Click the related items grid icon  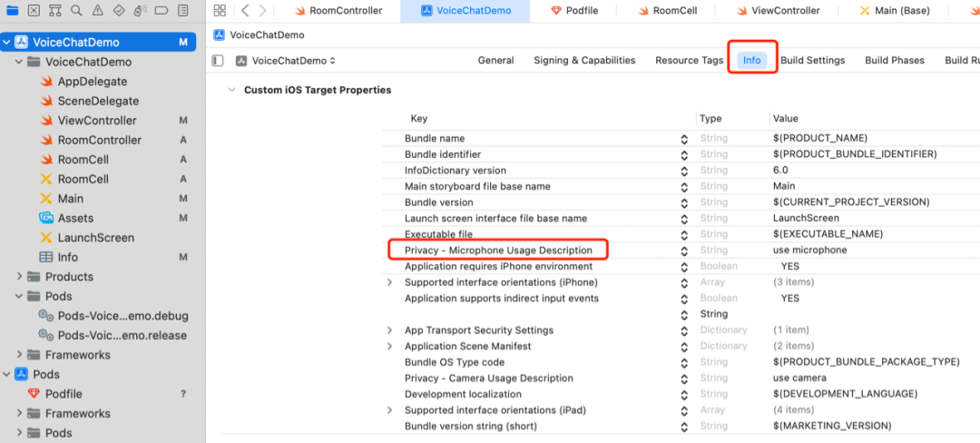tap(219, 11)
